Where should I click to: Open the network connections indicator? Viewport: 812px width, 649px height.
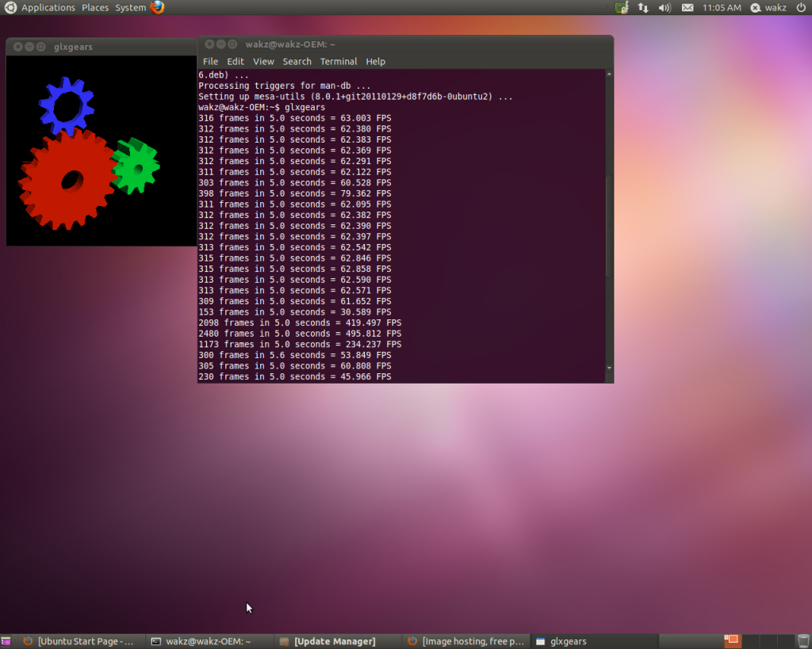[x=643, y=7]
